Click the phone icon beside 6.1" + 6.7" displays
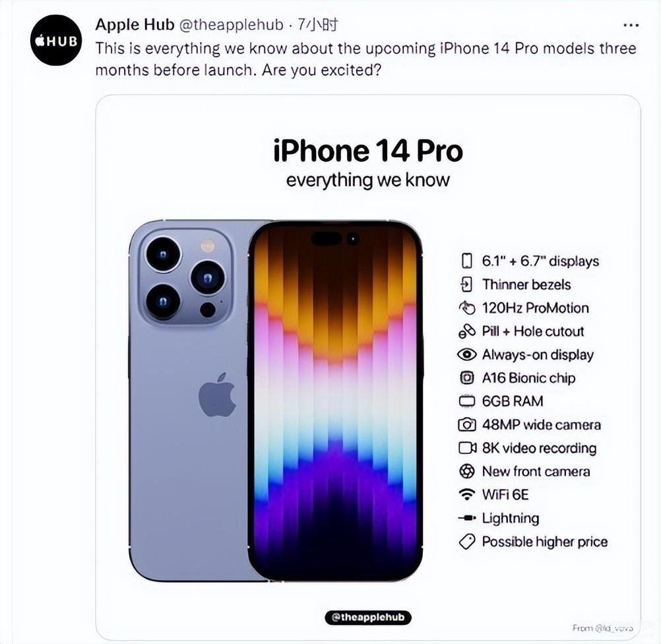661x644 pixels. (x=466, y=261)
